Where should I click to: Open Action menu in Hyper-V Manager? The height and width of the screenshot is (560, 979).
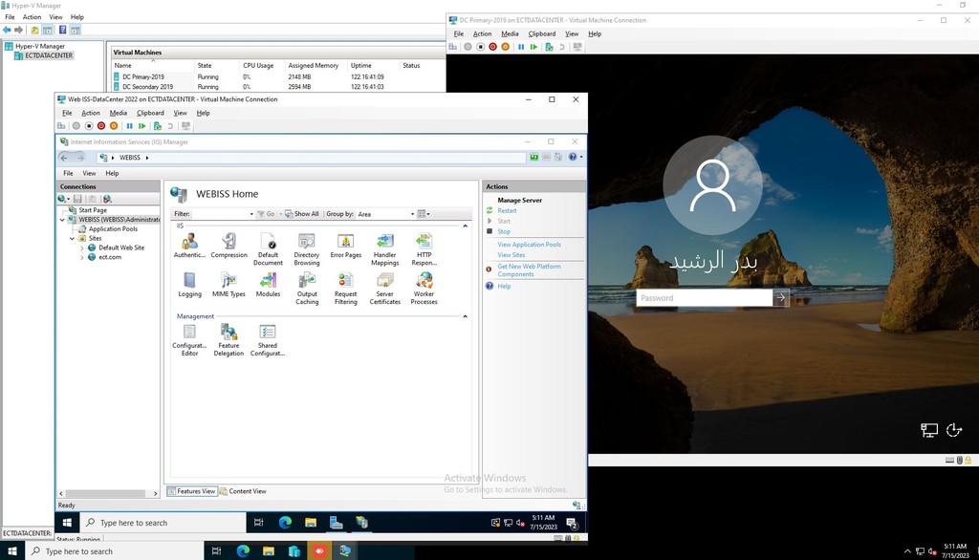[32, 17]
